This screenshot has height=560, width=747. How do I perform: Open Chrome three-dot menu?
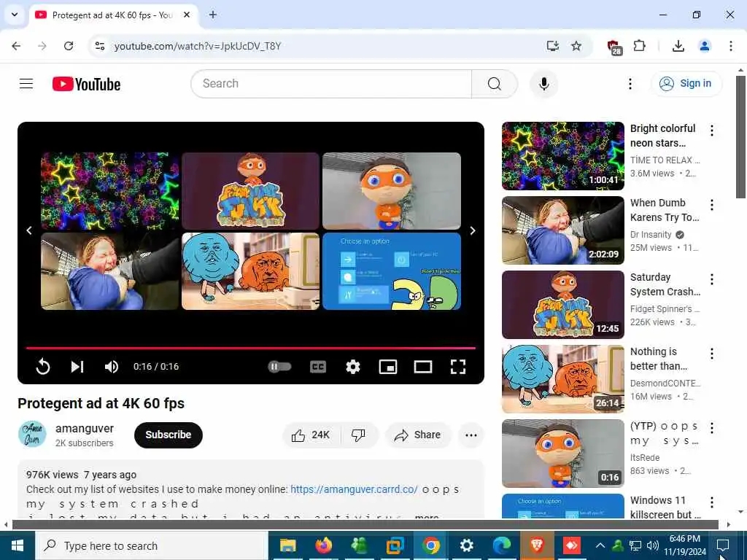(730, 46)
